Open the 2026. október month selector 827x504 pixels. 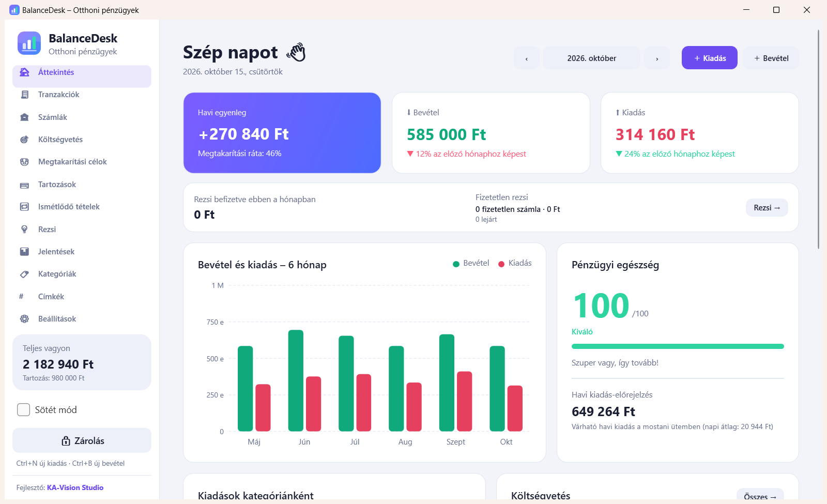point(592,58)
